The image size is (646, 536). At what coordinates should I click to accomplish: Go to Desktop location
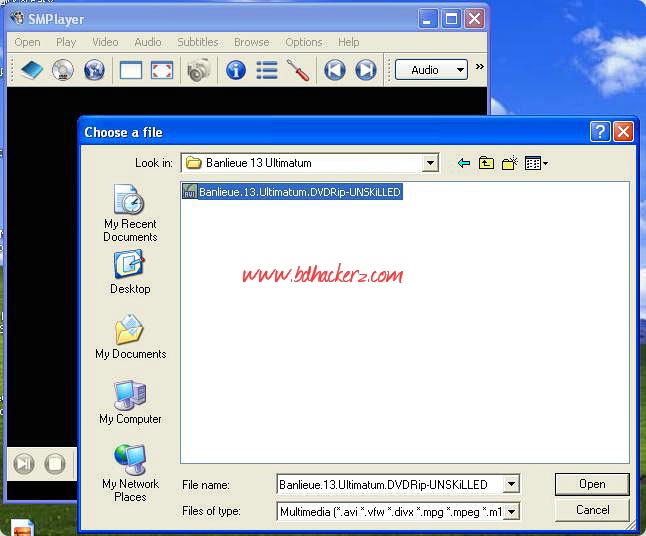click(130, 272)
